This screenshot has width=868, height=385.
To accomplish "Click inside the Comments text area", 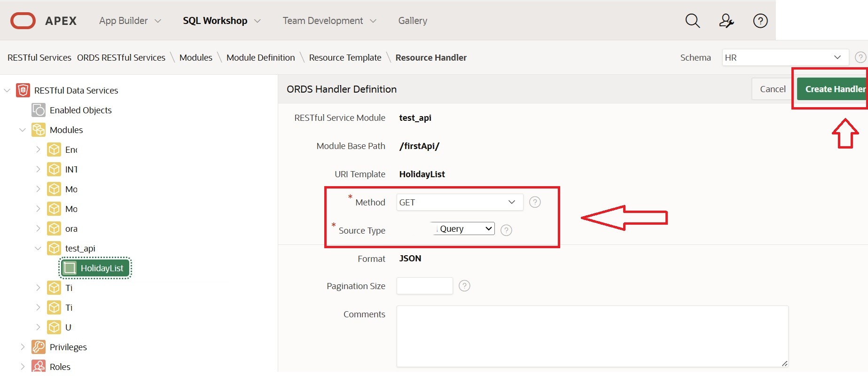I will (593, 336).
